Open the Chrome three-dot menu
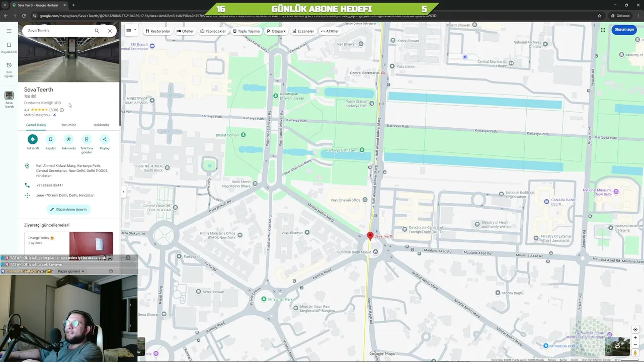Image resolution: width=644 pixels, height=362 pixels. tap(637, 16)
